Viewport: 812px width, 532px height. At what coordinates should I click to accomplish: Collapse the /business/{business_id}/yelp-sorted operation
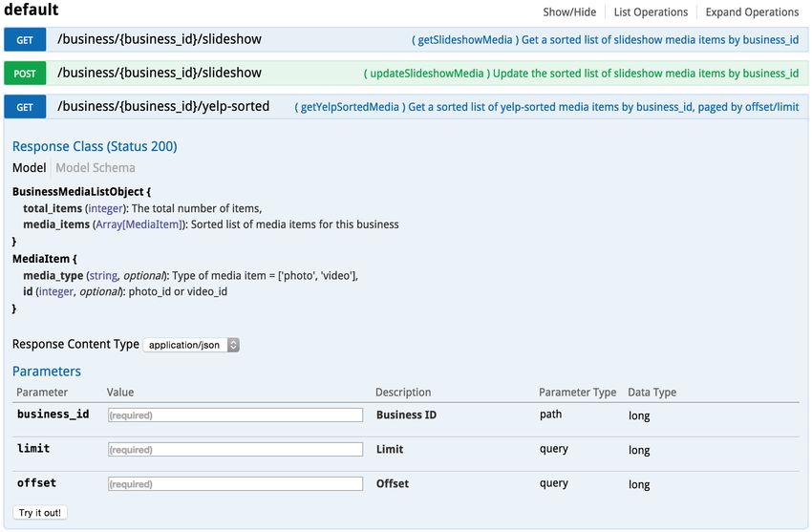[163, 107]
